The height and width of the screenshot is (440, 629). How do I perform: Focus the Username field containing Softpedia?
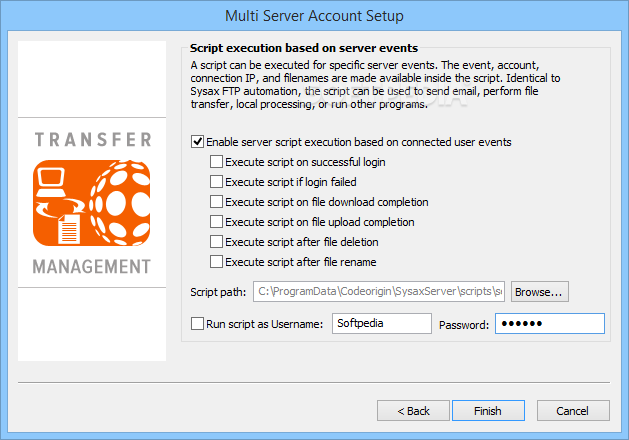point(381,324)
